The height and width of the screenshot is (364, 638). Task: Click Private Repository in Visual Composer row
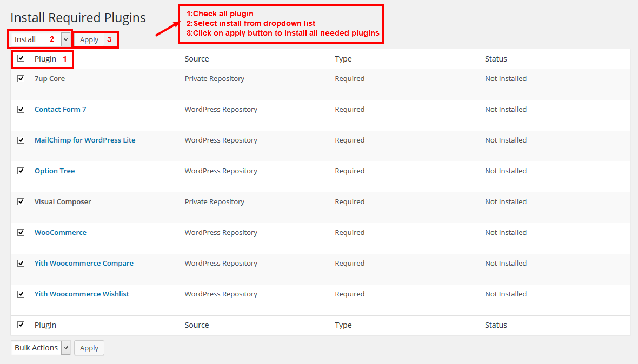pos(215,202)
